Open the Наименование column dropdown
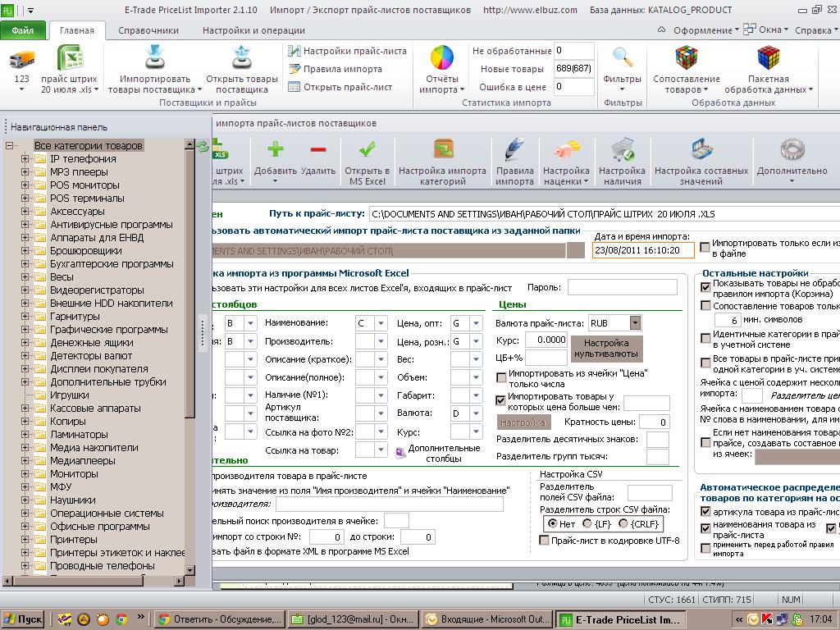840x630 pixels. (x=381, y=323)
